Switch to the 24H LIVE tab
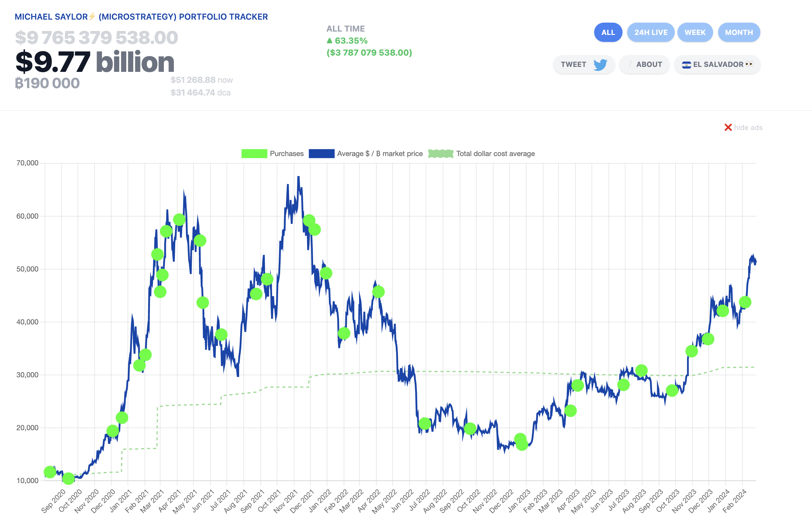This screenshot has height=525, width=812. (x=650, y=32)
